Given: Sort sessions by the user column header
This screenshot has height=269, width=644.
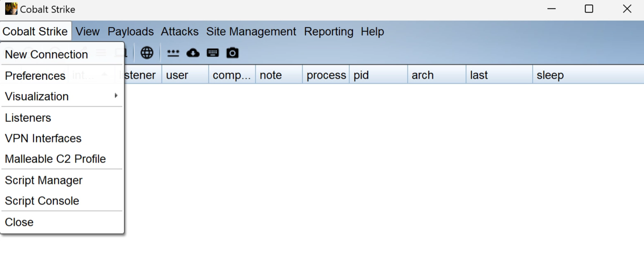Looking at the screenshot, I should coord(185,75).
